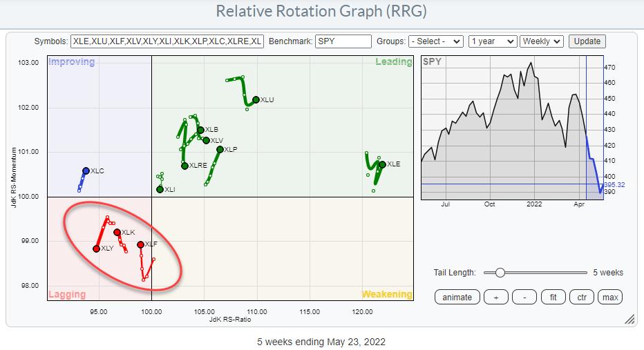Expand the 1 year period dropdown
The image size is (644, 350).
pos(492,41)
